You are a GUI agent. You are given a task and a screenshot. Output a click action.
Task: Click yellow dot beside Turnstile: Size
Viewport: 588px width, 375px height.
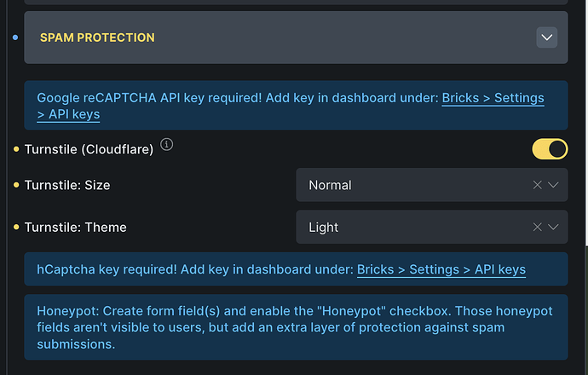tap(16, 185)
